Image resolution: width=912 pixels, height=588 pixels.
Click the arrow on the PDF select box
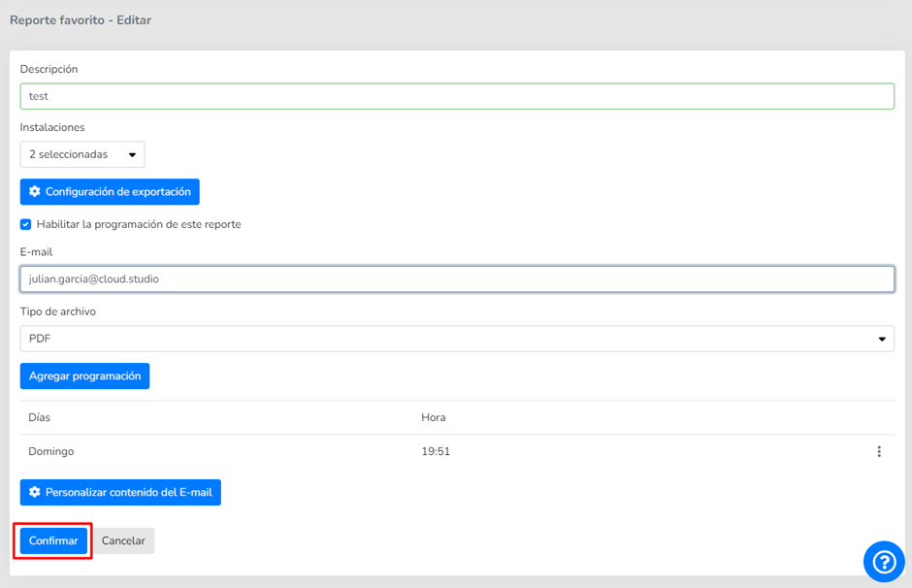coord(882,339)
